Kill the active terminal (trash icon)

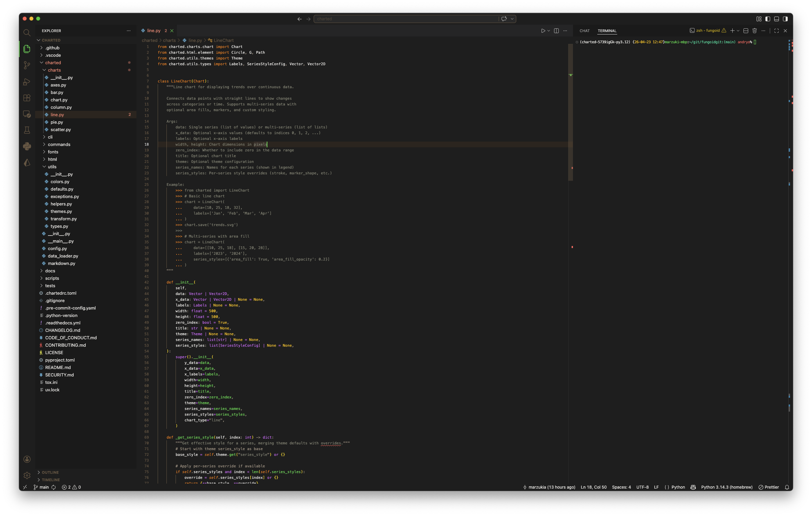point(754,30)
